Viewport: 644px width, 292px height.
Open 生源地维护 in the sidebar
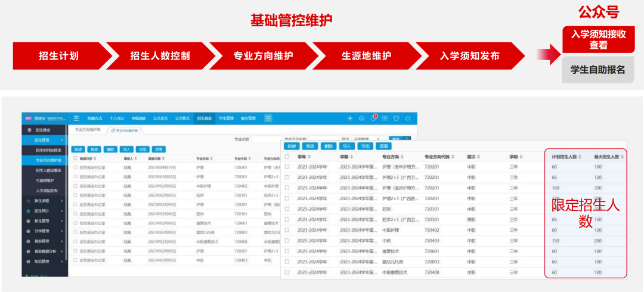[45, 181]
